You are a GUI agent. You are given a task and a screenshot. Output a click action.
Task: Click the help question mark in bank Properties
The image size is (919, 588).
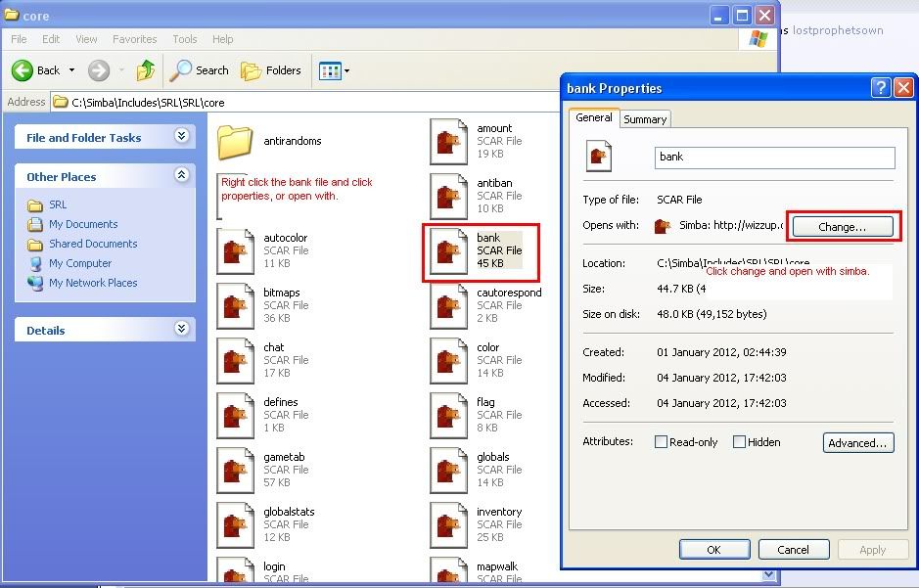coord(880,88)
